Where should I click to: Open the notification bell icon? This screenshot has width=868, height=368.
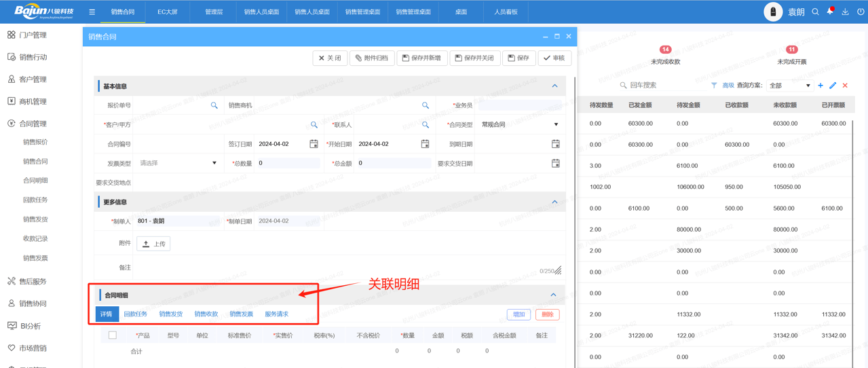coord(830,12)
